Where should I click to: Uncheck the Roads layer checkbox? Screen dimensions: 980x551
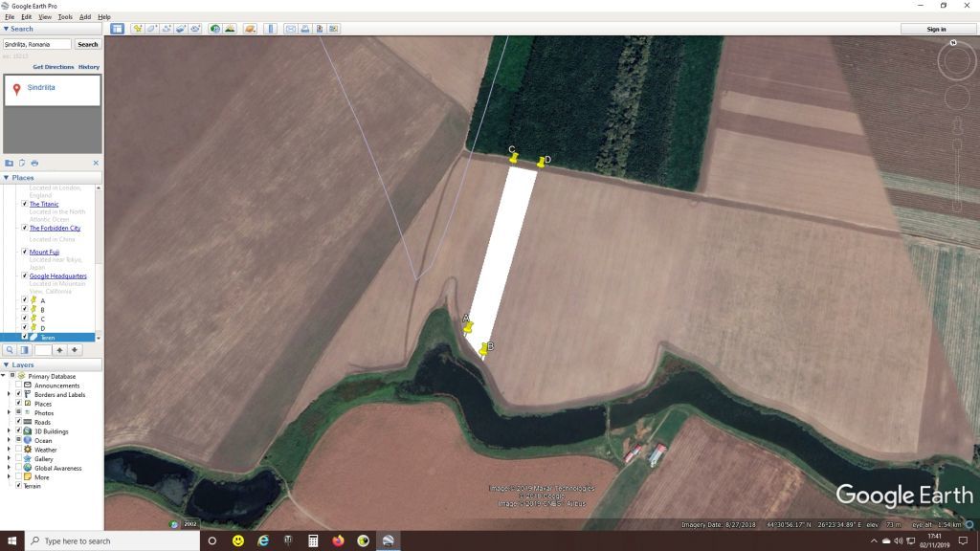coord(18,422)
